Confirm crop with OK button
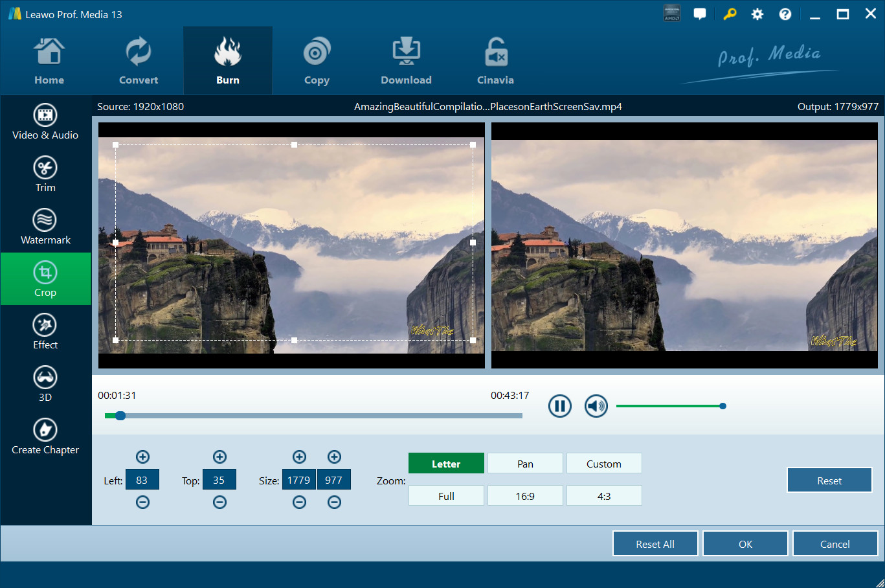 [745, 544]
